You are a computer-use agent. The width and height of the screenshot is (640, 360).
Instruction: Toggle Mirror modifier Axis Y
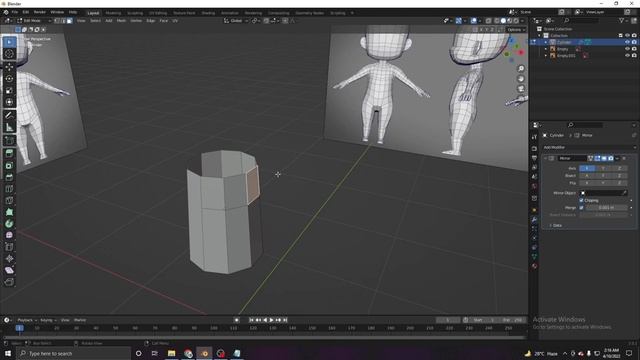point(603,168)
